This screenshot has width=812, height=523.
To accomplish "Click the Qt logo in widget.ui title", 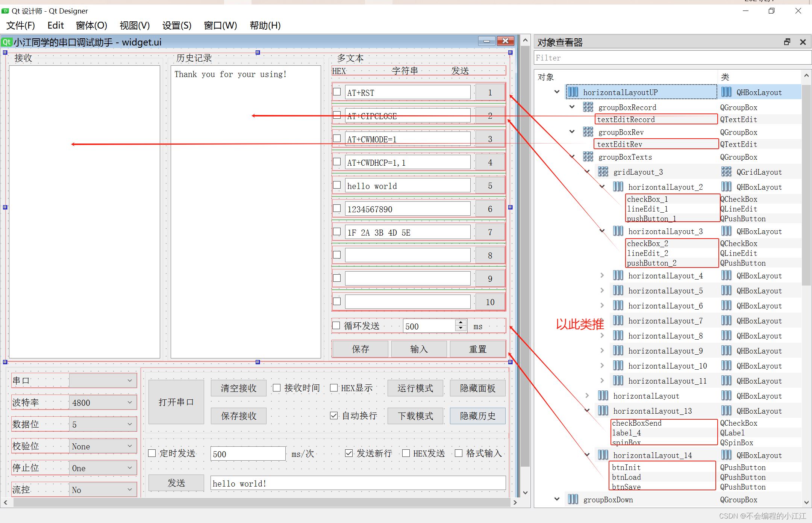I will 7,42.
